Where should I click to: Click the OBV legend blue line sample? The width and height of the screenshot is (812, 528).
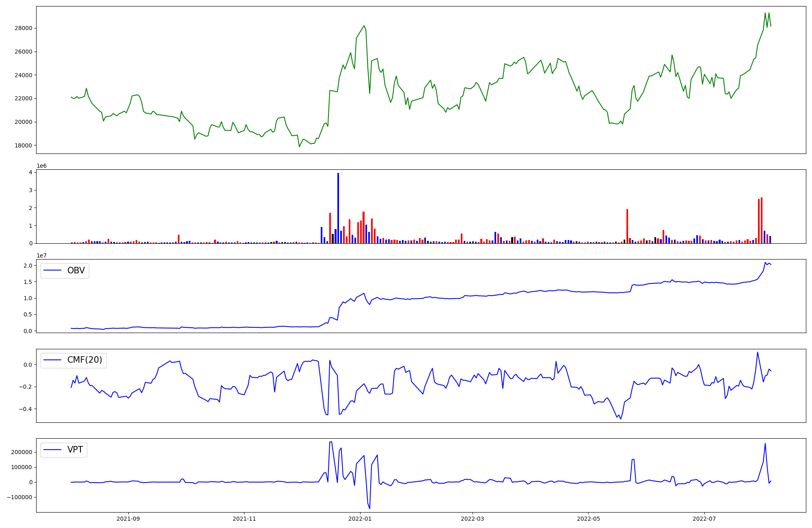[52, 270]
